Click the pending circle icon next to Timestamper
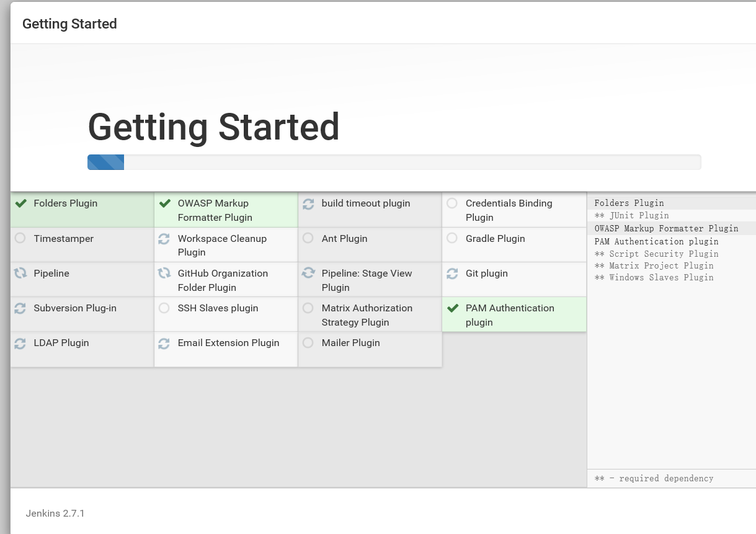The height and width of the screenshot is (534, 756). click(20, 238)
